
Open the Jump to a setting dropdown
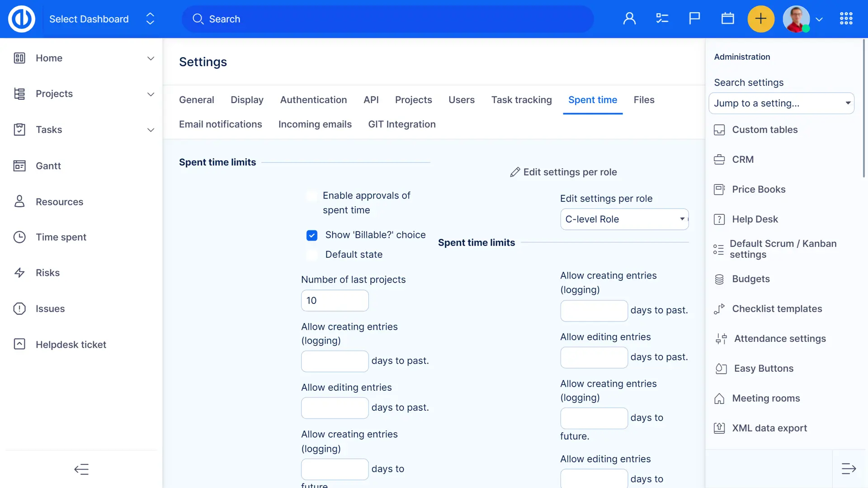781,104
